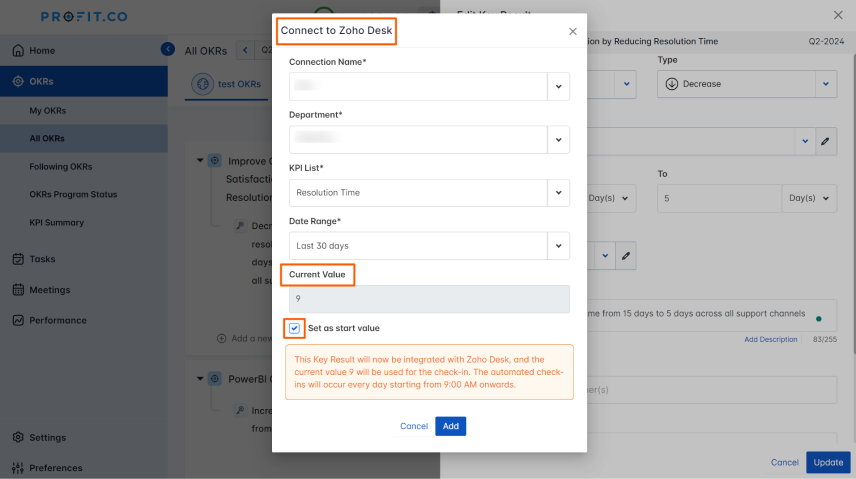Expand the KPI List dropdown arrow
The width and height of the screenshot is (856, 479).
(x=558, y=193)
